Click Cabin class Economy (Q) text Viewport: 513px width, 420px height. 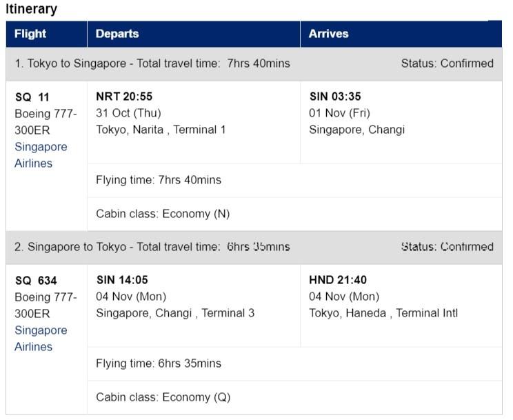[x=163, y=397]
